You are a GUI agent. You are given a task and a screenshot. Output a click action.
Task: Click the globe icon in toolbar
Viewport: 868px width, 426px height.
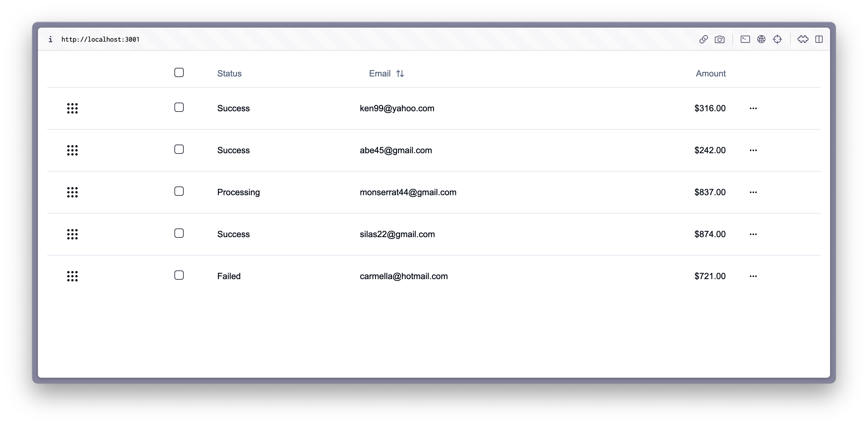point(761,39)
